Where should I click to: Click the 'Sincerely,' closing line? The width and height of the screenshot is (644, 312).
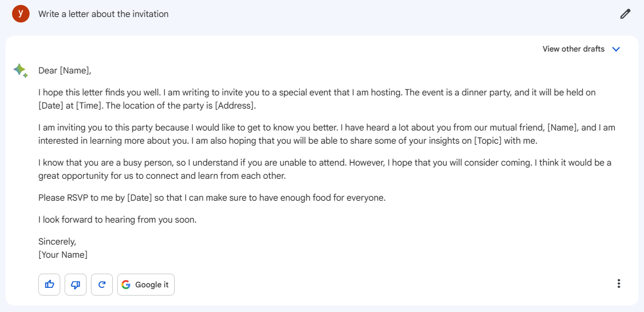pos(57,242)
